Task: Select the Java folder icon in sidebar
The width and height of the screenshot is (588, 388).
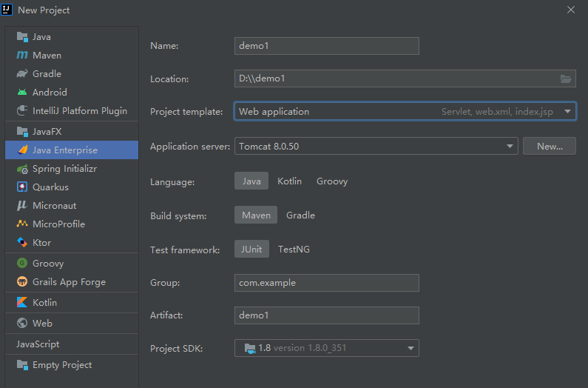Action: 22,37
